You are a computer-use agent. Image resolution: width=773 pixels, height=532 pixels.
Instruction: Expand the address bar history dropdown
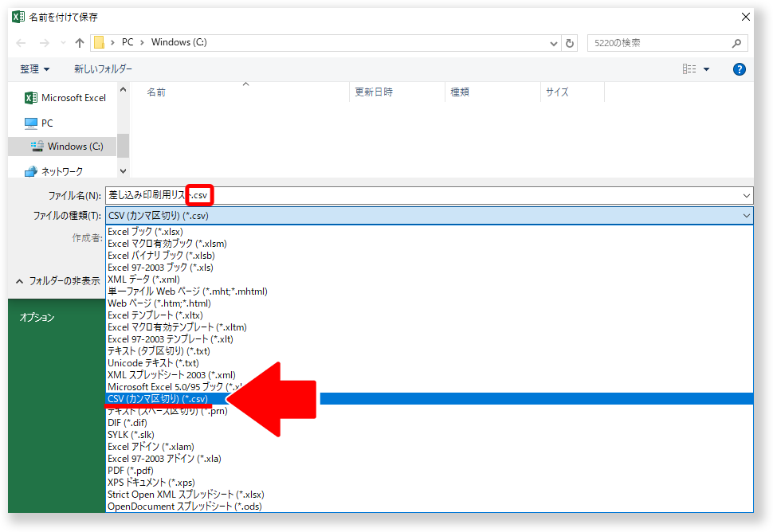pyautogui.click(x=553, y=43)
